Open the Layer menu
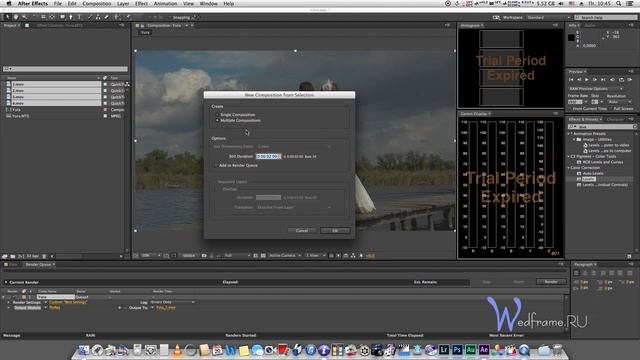 coord(123,4)
